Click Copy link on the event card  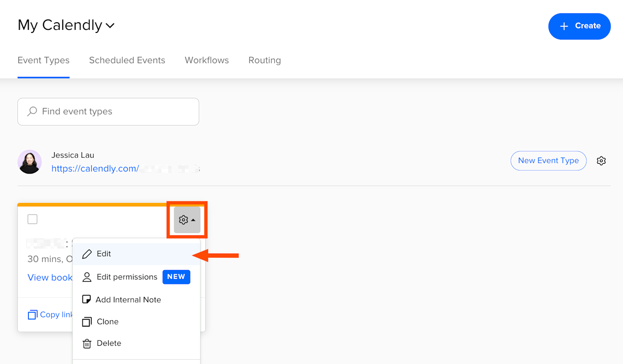tap(50, 315)
